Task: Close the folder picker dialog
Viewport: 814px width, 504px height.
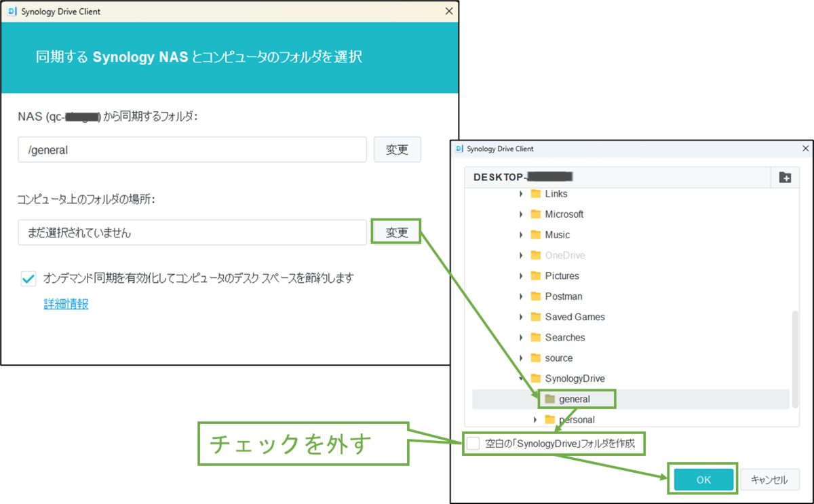Action: pyautogui.click(x=805, y=149)
